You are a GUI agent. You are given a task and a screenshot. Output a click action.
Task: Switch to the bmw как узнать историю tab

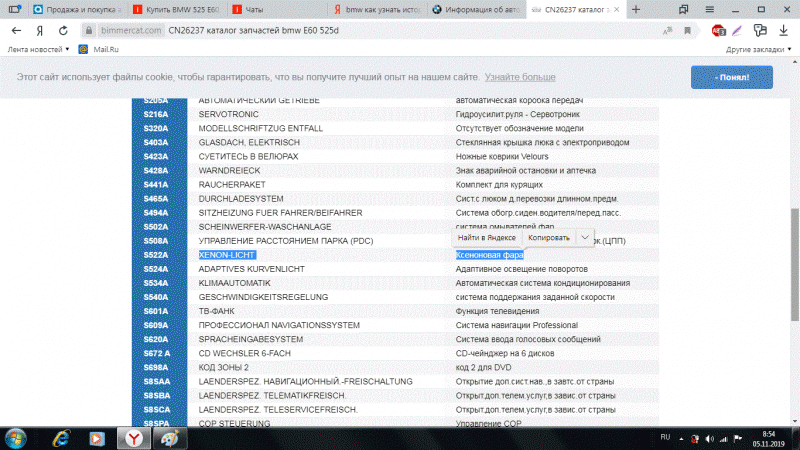tap(377, 9)
